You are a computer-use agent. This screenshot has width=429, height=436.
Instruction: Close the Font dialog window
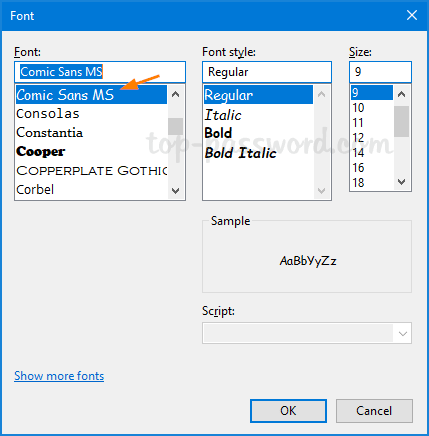click(x=412, y=15)
